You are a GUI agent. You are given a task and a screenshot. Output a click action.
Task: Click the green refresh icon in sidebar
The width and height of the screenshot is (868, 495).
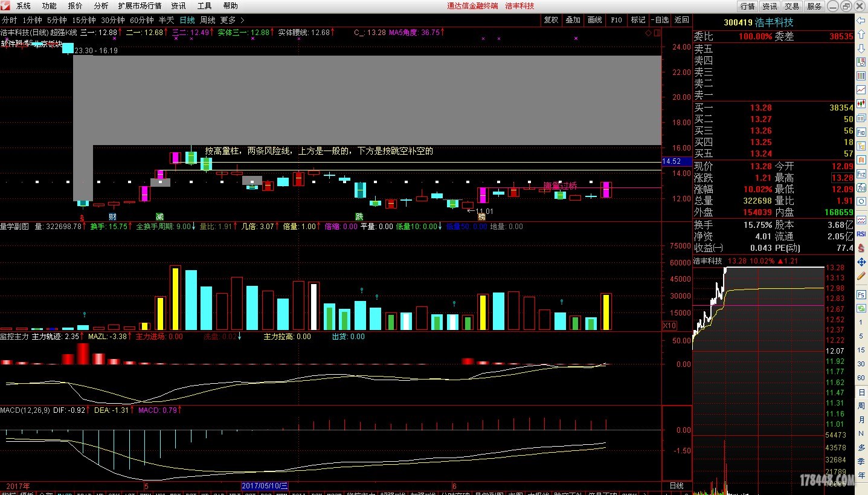coord(861,308)
